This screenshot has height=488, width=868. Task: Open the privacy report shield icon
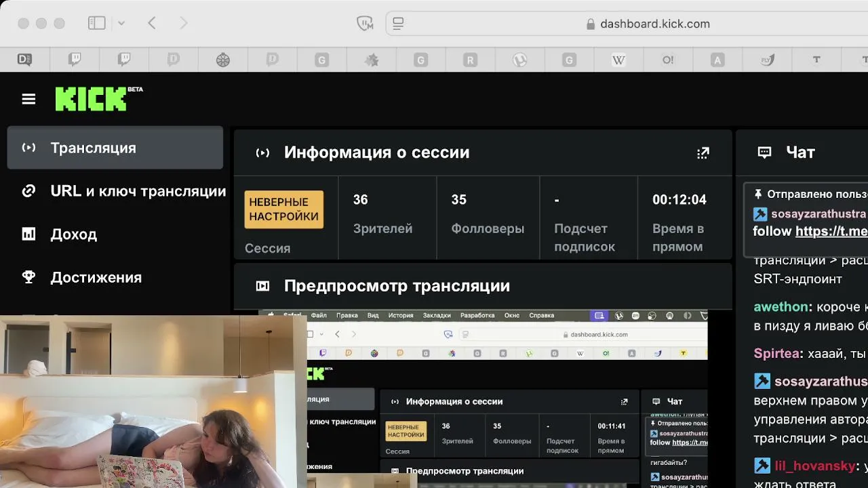tap(365, 24)
